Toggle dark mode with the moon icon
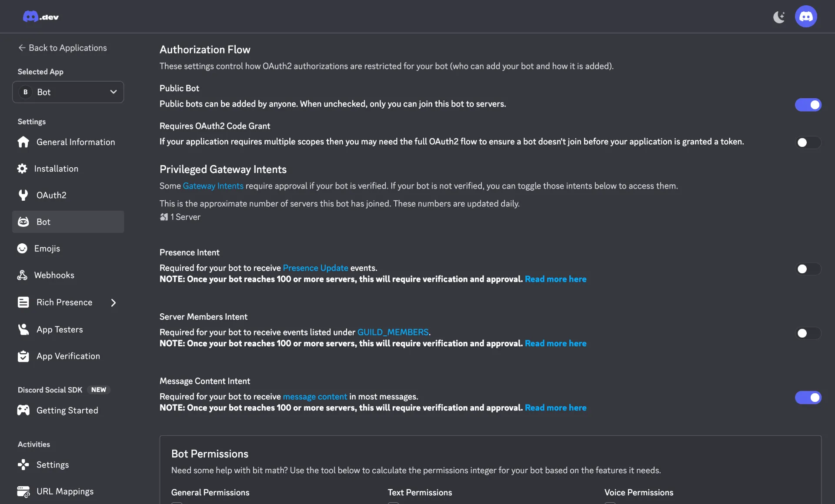835x504 pixels. point(779,17)
